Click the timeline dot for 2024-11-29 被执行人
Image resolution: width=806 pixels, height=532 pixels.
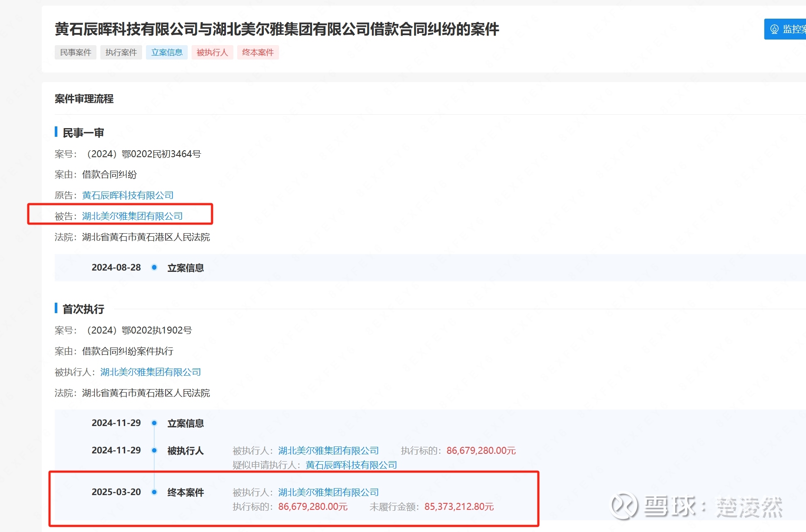154,450
